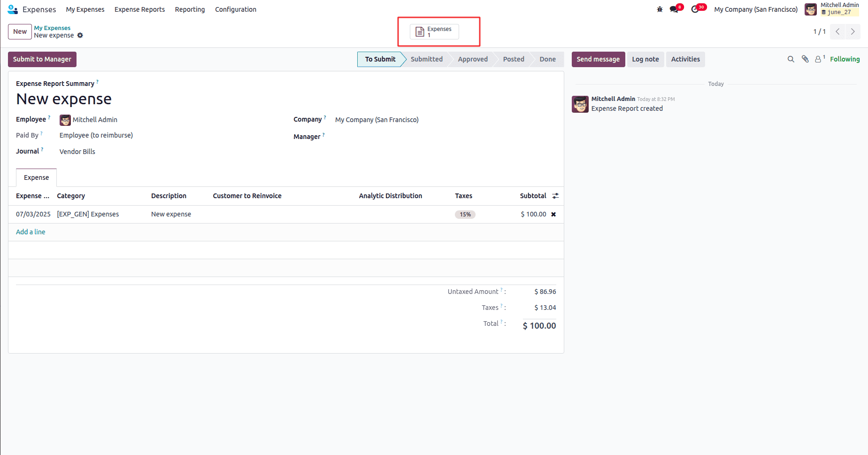Open the Expenses document smart button
Screen dimensions: 868x455
[x=434, y=31]
